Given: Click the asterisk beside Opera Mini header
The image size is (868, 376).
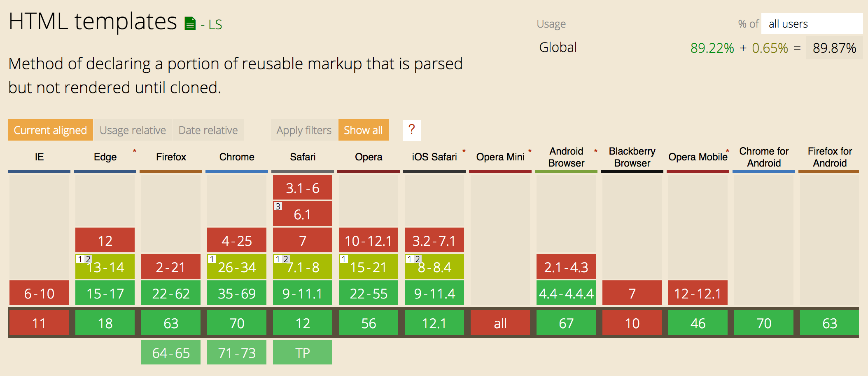Looking at the screenshot, I should pos(530,150).
